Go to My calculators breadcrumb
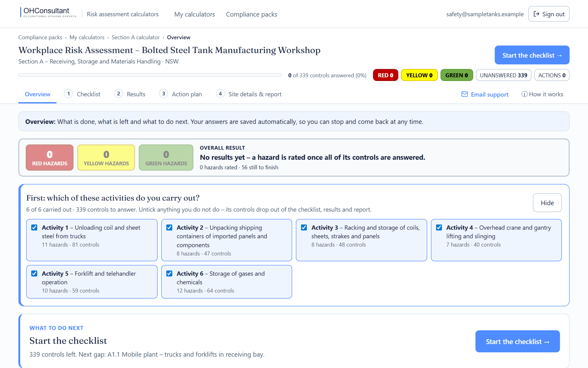 pyautogui.click(x=87, y=37)
